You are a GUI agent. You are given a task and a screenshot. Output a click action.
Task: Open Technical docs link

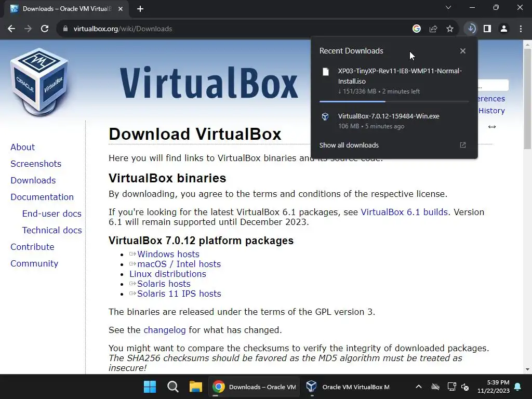52,230
